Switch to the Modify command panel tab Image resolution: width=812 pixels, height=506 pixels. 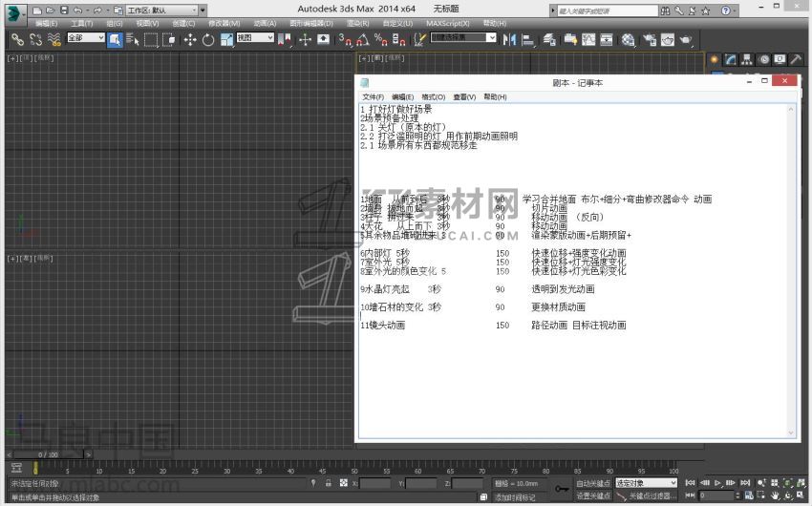(731, 59)
